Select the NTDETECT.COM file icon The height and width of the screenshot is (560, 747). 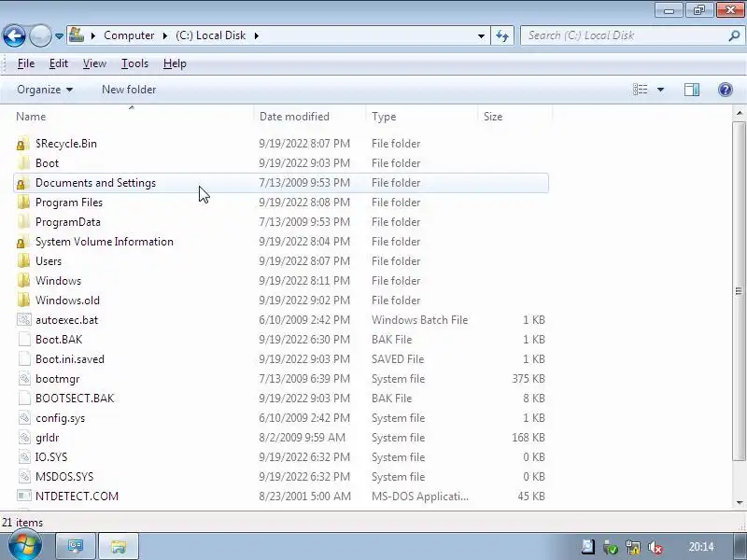click(x=24, y=497)
